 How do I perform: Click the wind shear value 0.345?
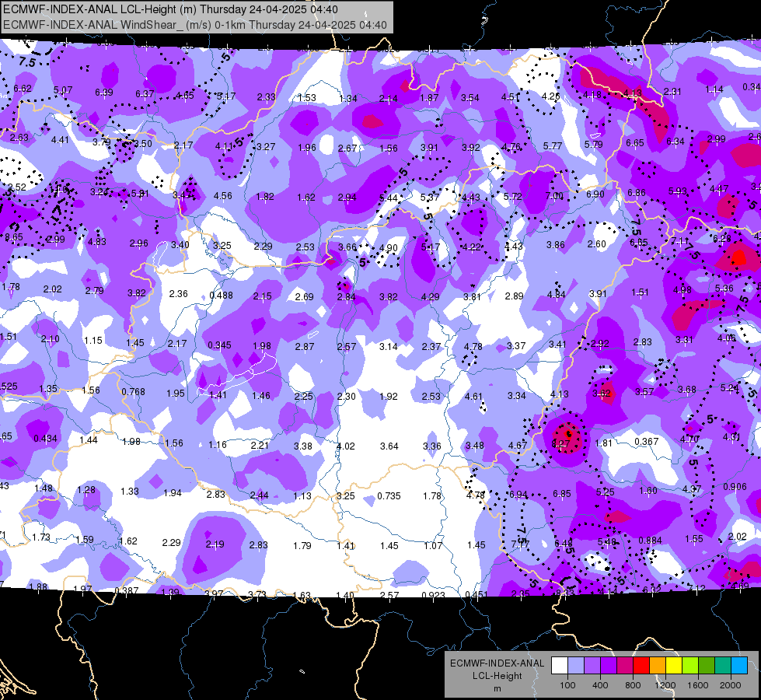(x=219, y=345)
